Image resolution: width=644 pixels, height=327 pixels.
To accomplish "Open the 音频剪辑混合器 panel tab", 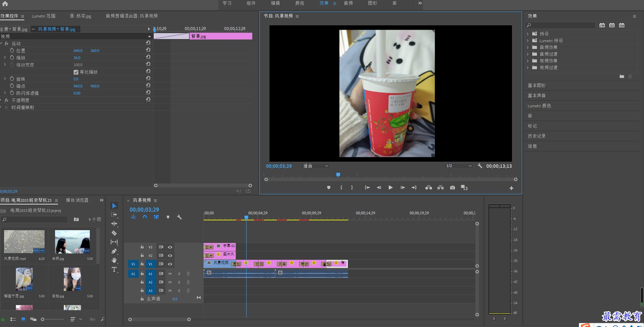I will pyautogui.click(x=132, y=16).
